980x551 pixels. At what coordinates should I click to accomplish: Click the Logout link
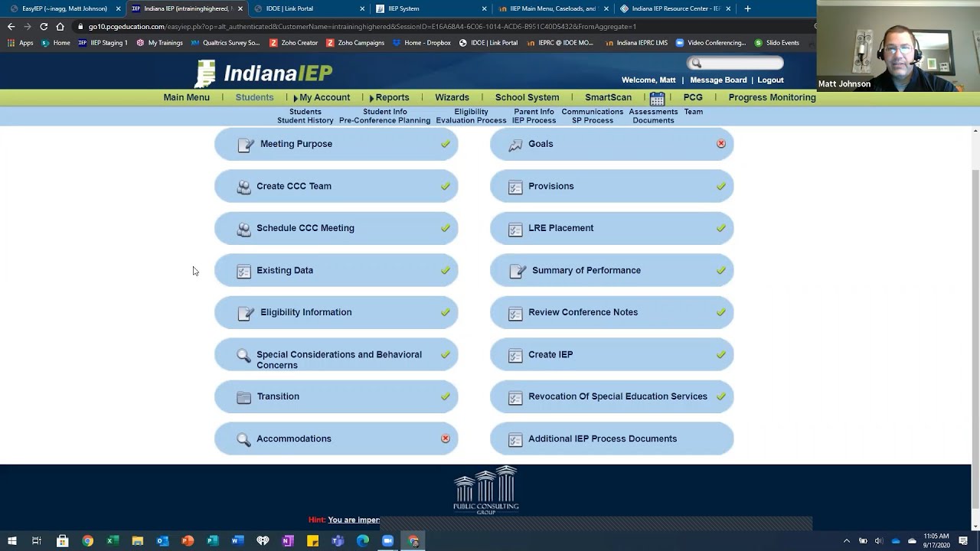tap(770, 80)
